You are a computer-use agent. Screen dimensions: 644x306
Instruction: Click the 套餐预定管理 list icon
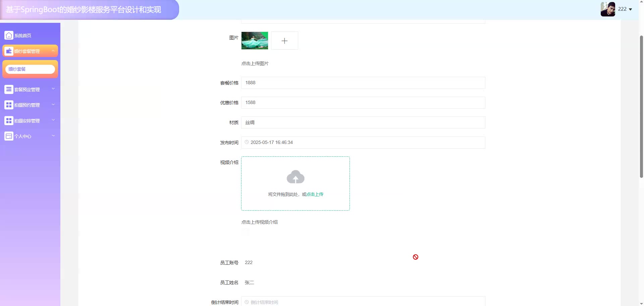tap(9, 89)
